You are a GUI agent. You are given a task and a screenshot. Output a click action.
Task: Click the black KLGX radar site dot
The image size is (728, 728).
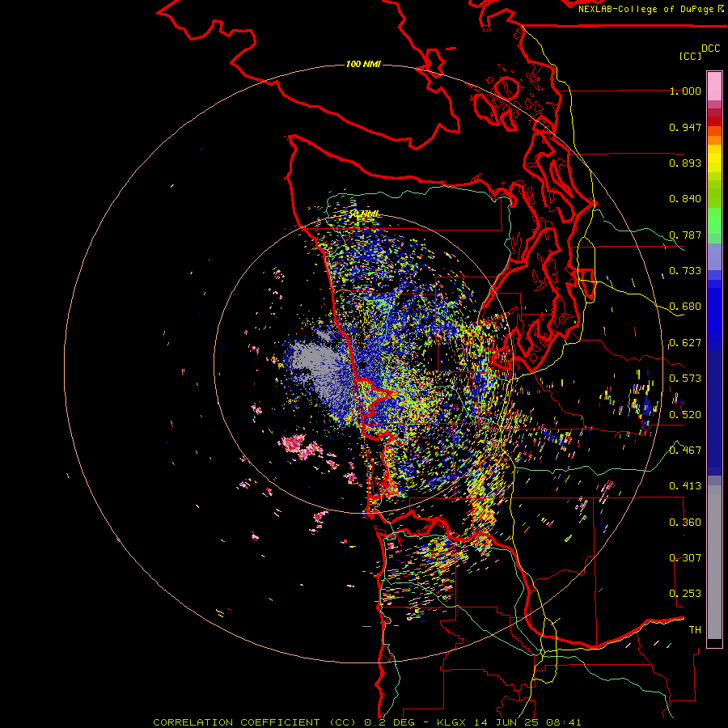362,366
